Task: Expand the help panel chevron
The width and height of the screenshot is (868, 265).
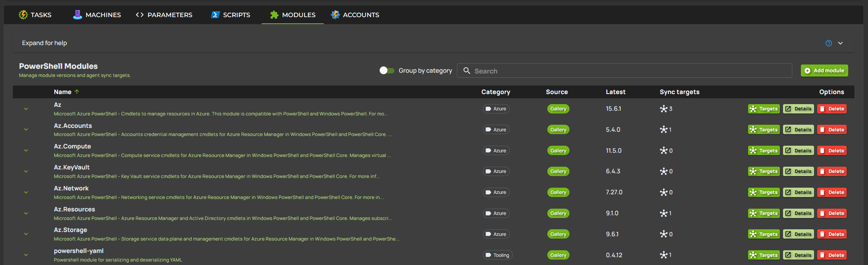Action: tap(840, 43)
